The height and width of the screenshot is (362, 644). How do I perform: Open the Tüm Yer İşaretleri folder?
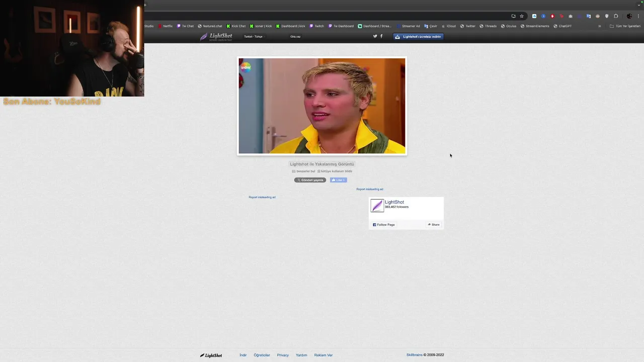625,26
